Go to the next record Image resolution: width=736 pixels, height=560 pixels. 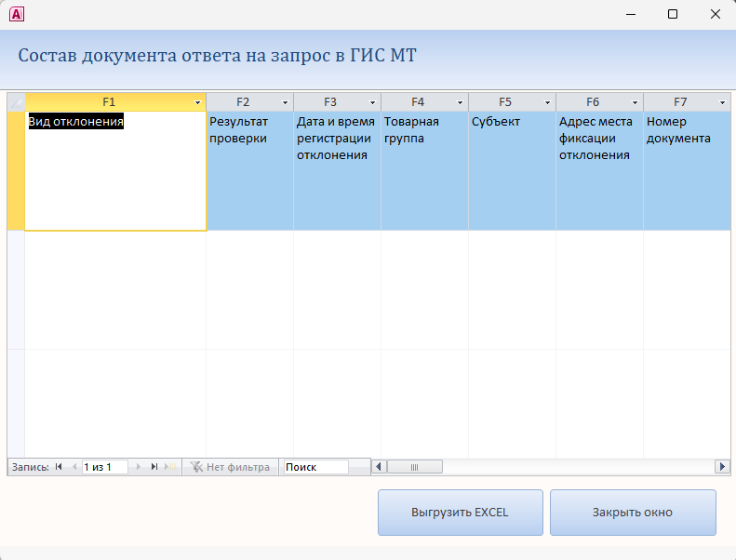[x=139, y=467]
